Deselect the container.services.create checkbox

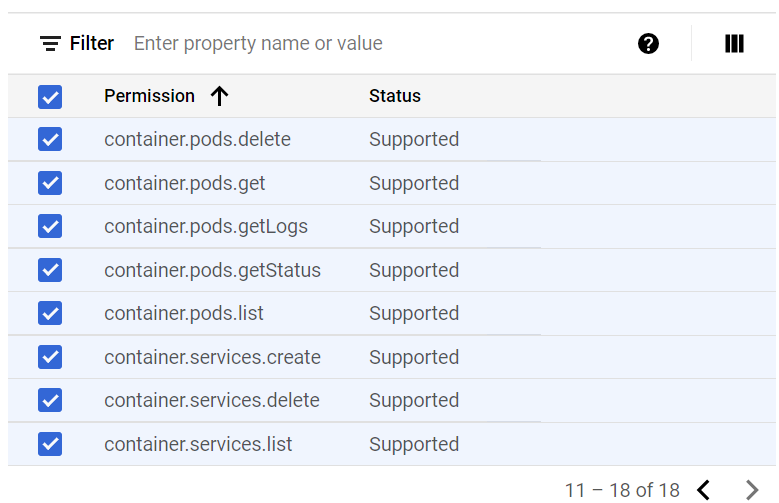pos(50,357)
